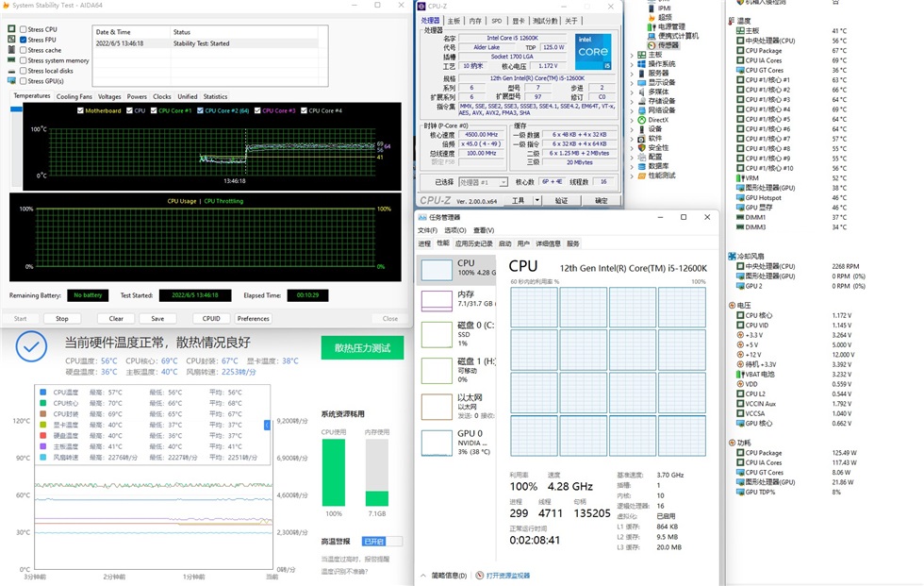
Task: Click the AIDA64 flame icon in title bar
Action: (x=6, y=6)
